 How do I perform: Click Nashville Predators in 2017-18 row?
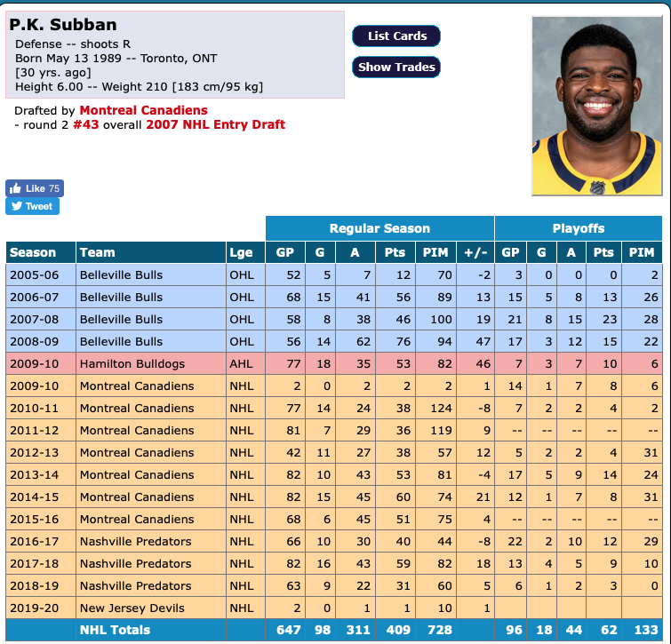[135, 563]
